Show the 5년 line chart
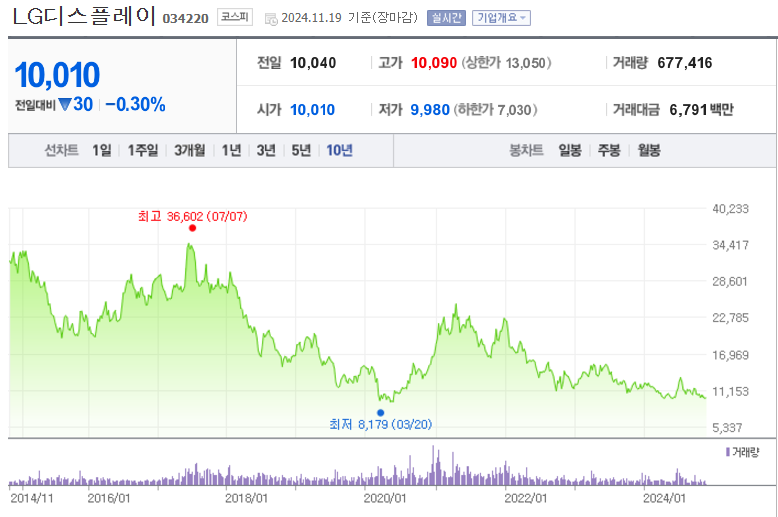Screen dimensions: 778x517 301,150
